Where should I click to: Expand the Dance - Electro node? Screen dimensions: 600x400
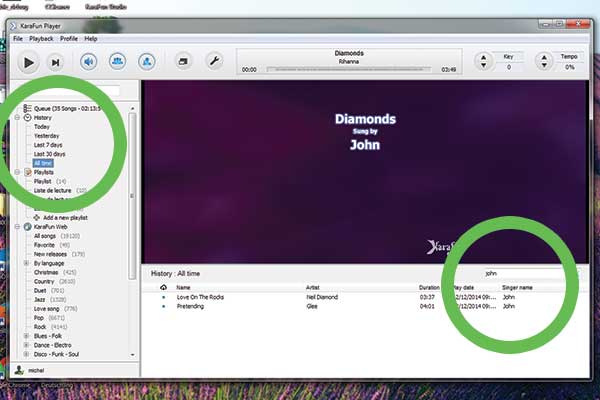pos(26,345)
